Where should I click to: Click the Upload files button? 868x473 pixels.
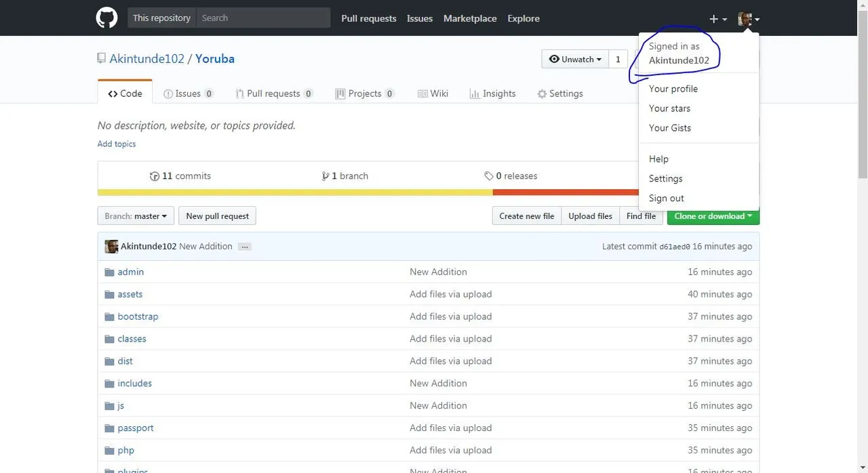[x=590, y=216]
